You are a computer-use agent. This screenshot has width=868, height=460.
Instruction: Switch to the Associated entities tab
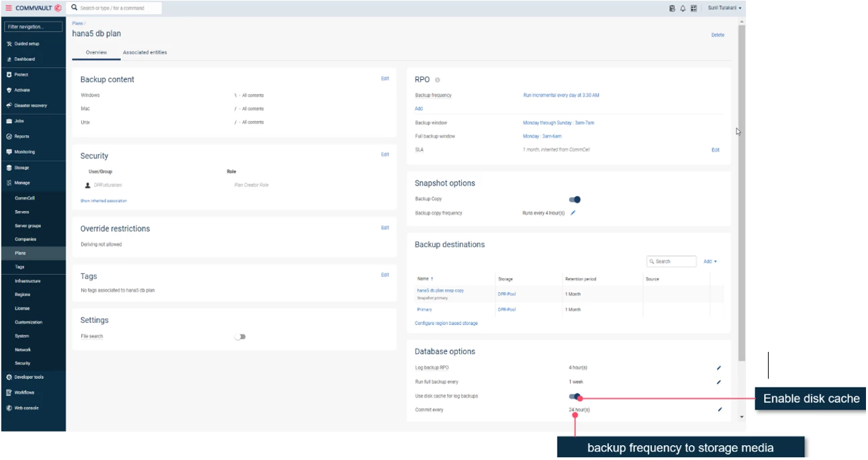(145, 52)
